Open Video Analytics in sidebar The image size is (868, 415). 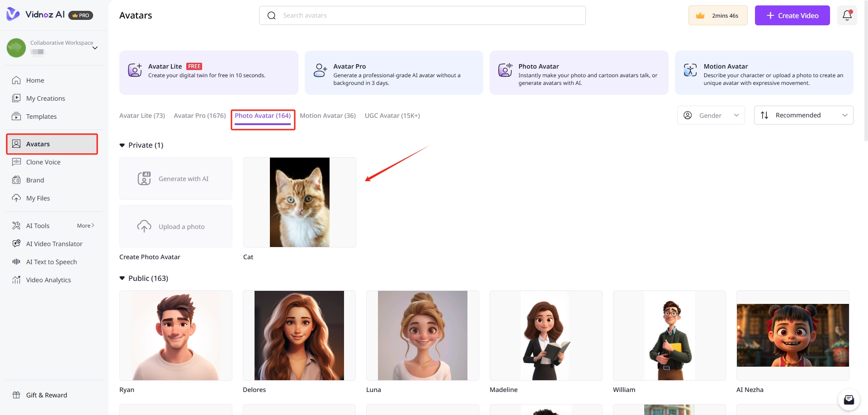coord(48,280)
